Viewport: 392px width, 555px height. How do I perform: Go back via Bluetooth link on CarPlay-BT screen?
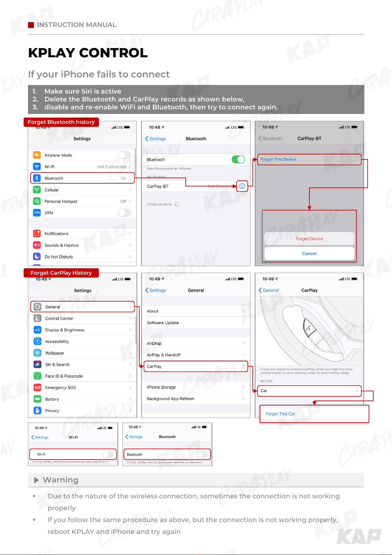click(271, 139)
